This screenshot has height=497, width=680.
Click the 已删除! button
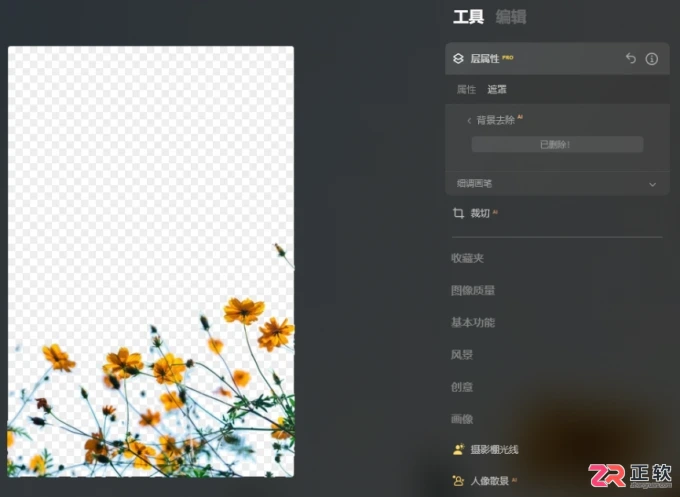point(557,144)
